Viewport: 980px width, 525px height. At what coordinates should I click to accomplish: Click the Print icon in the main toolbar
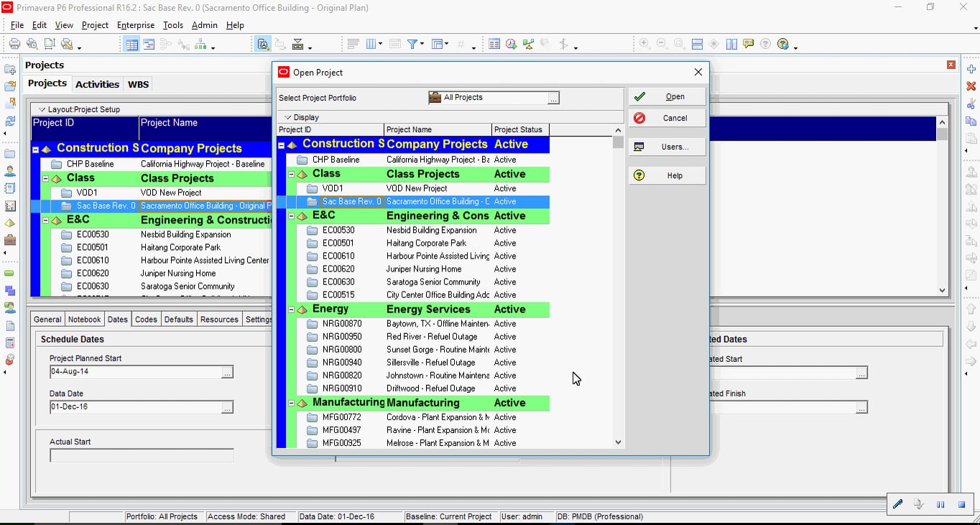click(x=14, y=44)
